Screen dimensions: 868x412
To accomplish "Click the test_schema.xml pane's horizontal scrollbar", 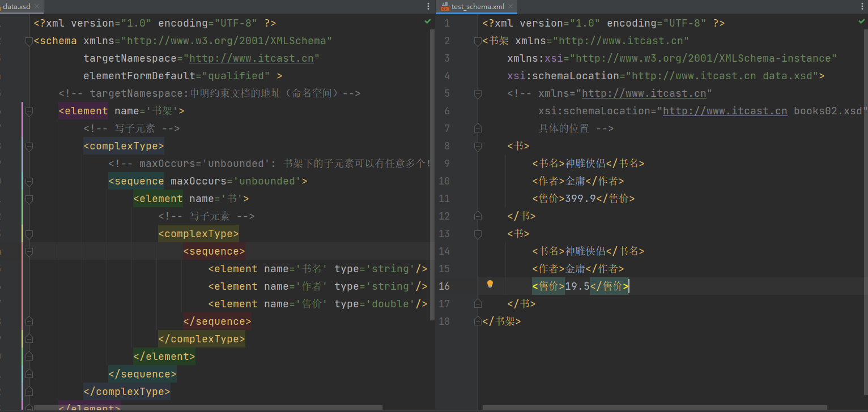I will point(654,407).
